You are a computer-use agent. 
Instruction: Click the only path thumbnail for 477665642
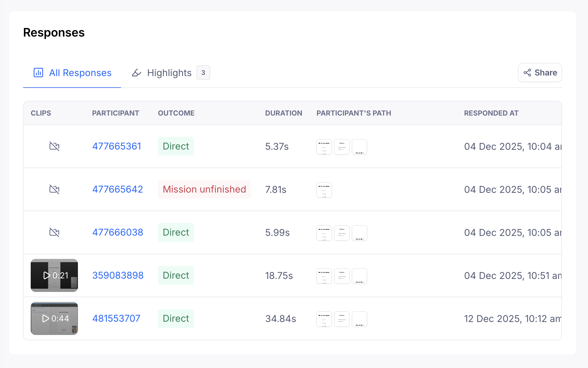pyautogui.click(x=324, y=190)
